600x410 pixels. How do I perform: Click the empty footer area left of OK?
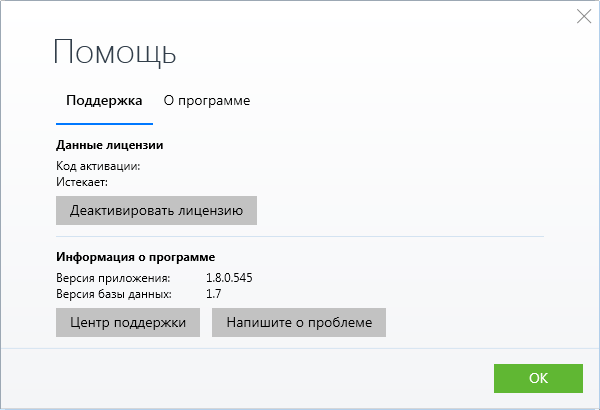(x=250, y=378)
